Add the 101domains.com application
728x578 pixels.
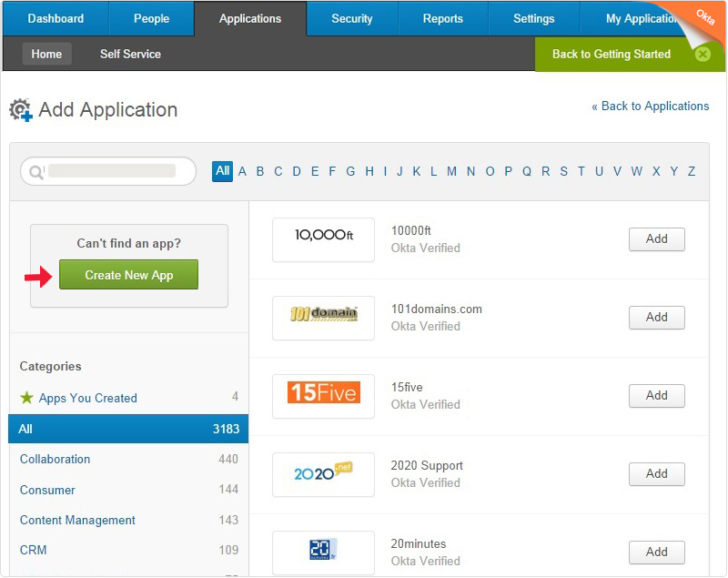click(656, 318)
